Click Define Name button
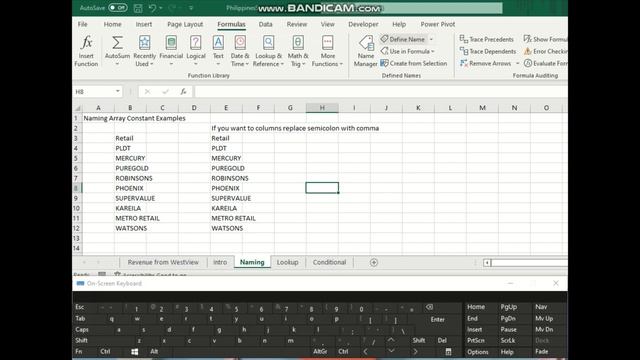Image resolution: width=640 pixels, height=360 pixels. [403, 39]
